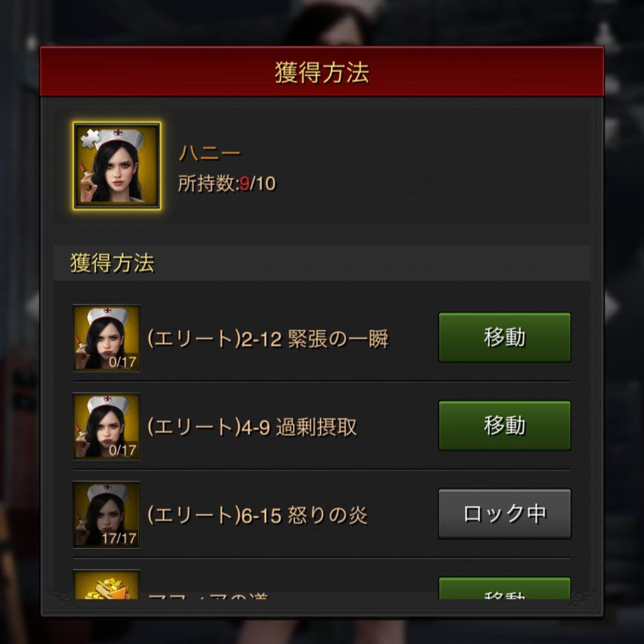Viewport: 644px width, 644px height.
Task: Select the 2-12 stage nurse thumbnail 0/17
Action: [x=106, y=338]
